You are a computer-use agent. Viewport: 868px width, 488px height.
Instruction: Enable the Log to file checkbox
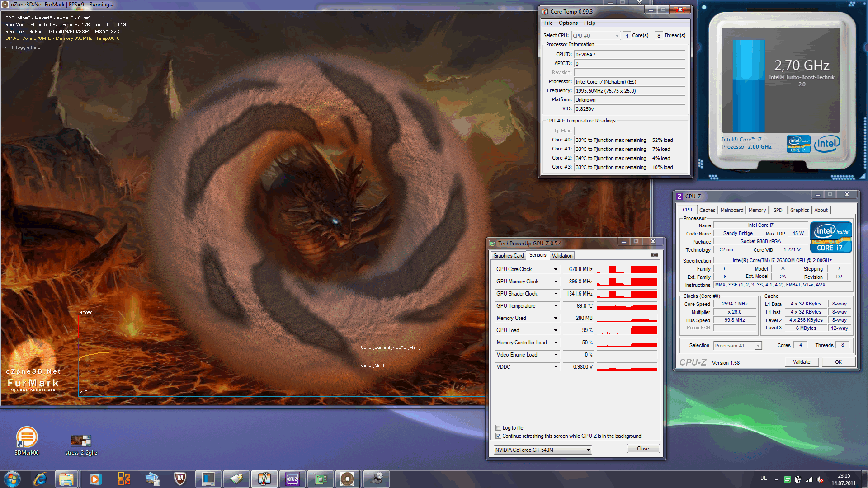pos(498,427)
